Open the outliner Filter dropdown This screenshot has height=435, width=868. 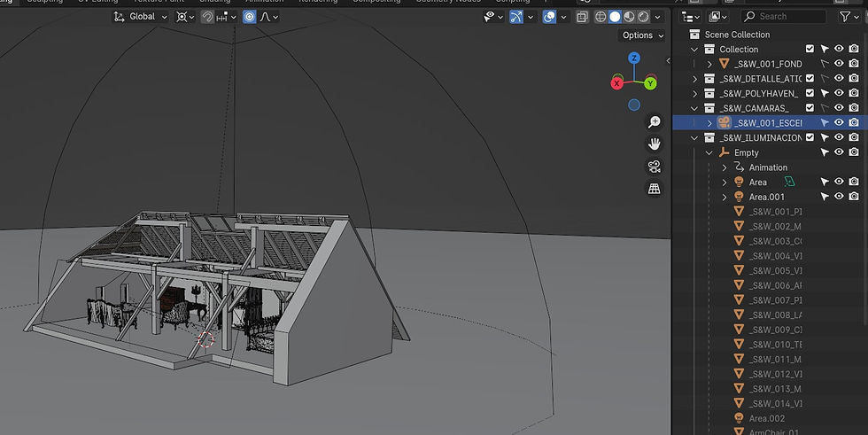coord(848,17)
